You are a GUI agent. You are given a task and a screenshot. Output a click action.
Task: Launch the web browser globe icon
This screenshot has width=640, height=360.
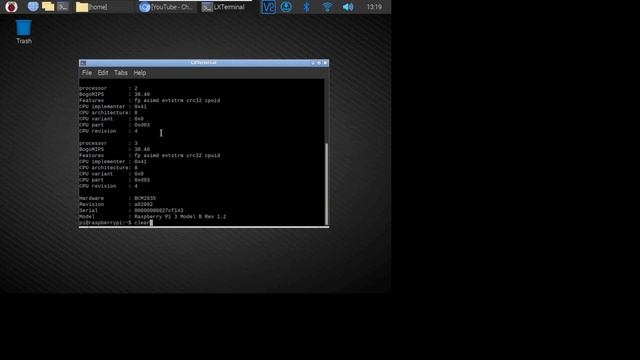(33, 7)
